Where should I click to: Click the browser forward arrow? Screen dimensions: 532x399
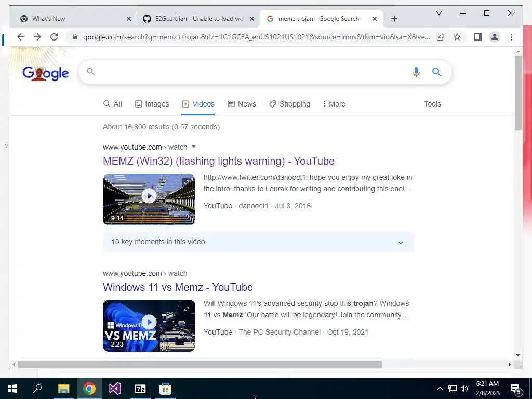pos(37,37)
